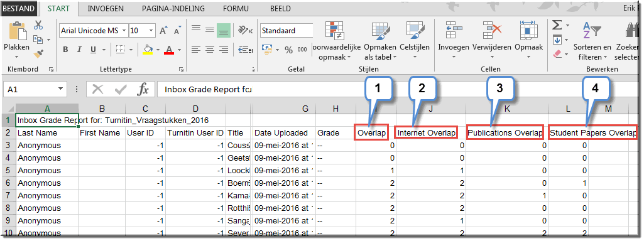
Task: Toggle Italic formatting
Action: tap(80, 50)
